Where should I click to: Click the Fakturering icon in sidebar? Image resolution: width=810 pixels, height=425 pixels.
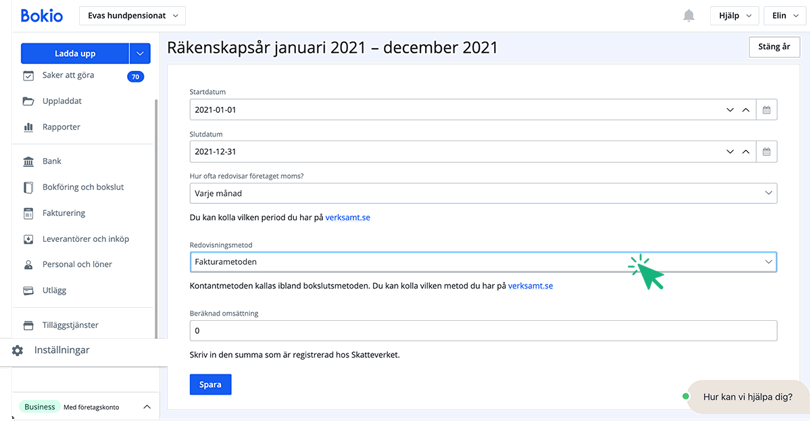click(29, 213)
